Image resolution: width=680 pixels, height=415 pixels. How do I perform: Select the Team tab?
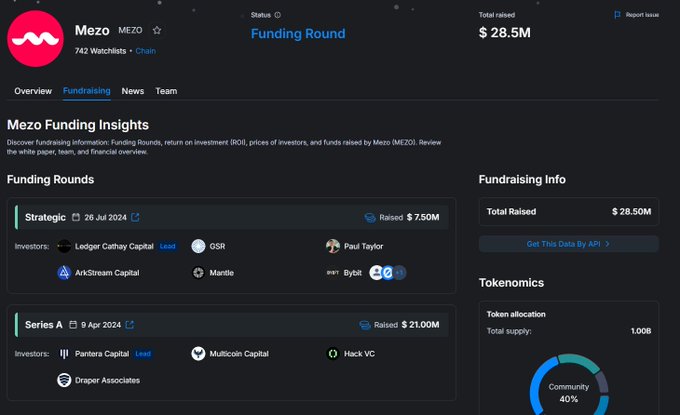[x=166, y=91]
